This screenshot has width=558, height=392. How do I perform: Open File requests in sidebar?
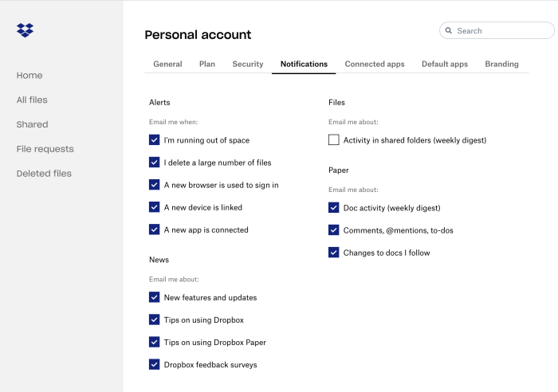click(x=45, y=149)
